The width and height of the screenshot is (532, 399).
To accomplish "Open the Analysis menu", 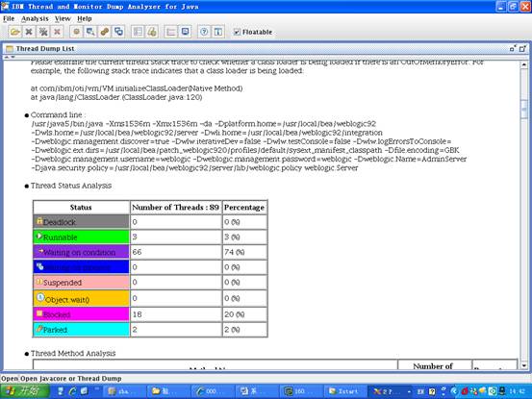I will point(35,18).
